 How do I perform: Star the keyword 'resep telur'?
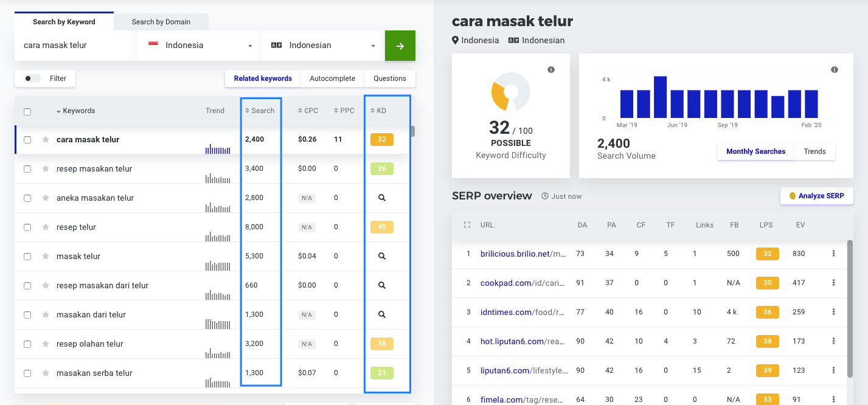[45, 227]
